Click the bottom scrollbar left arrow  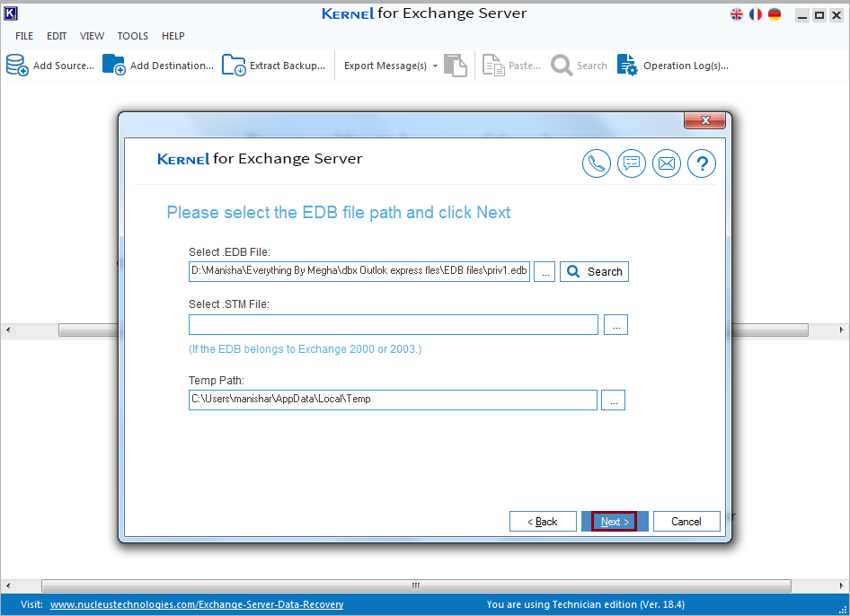(7, 585)
